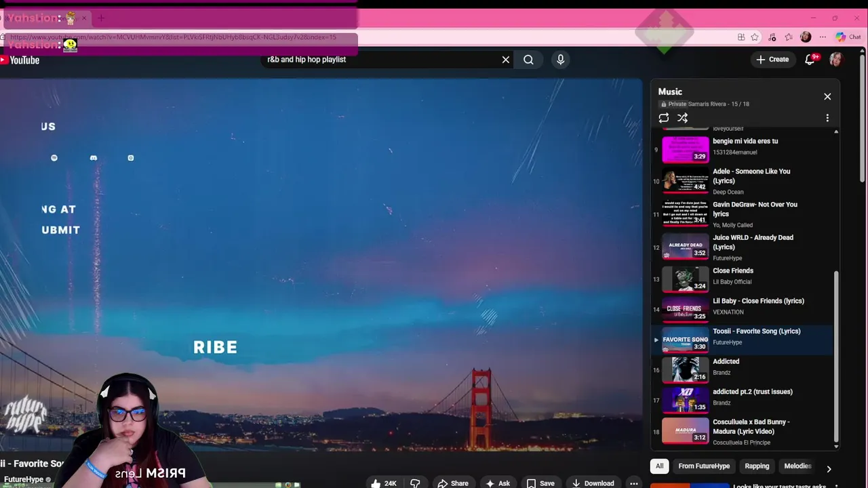The image size is (868, 488).
Task: Open the browser profile avatar
Action: [x=806, y=37]
